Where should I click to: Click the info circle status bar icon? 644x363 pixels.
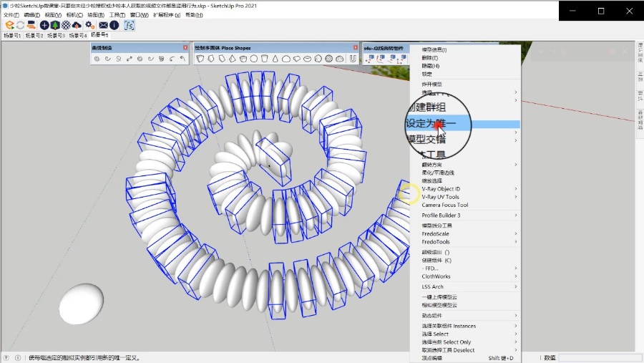pyautogui.click(x=18, y=358)
